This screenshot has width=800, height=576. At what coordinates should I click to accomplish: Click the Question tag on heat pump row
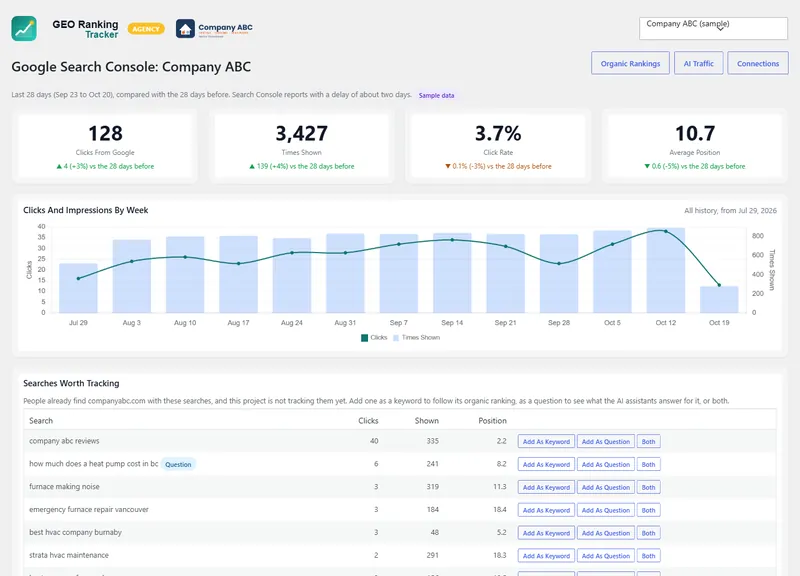(178, 464)
